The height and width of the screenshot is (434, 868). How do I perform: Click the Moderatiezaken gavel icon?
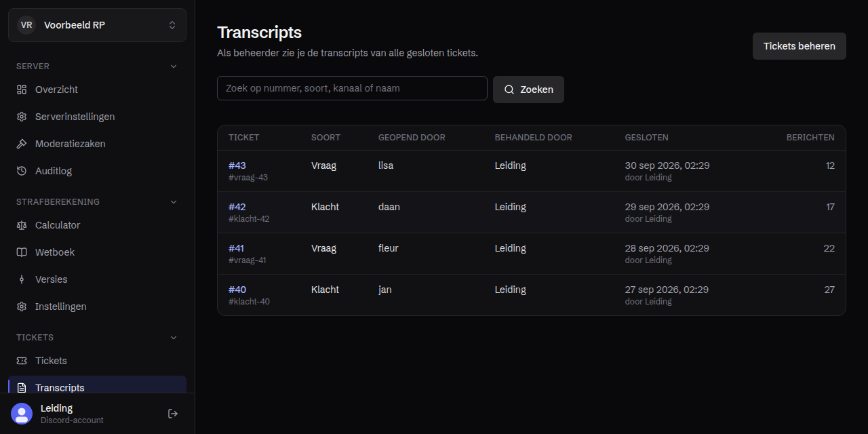coord(22,144)
